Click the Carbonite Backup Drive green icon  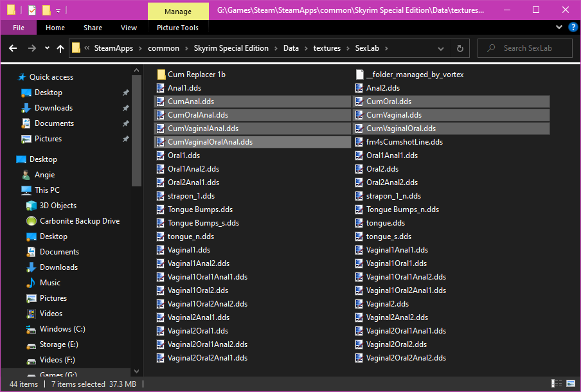[x=31, y=221]
